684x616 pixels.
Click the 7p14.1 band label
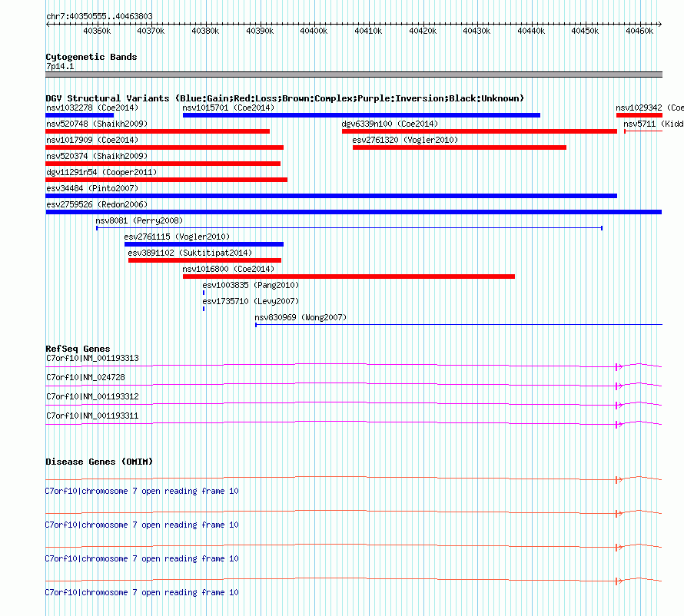tap(60, 66)
